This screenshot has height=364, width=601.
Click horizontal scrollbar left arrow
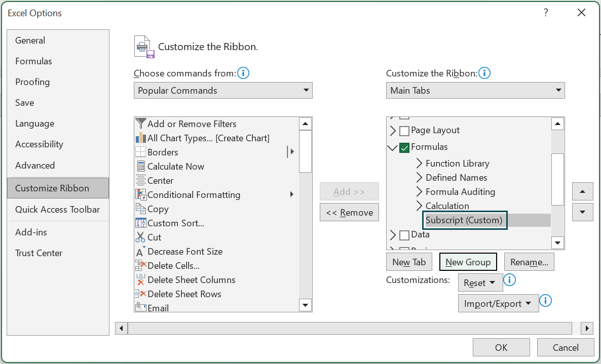122,328
